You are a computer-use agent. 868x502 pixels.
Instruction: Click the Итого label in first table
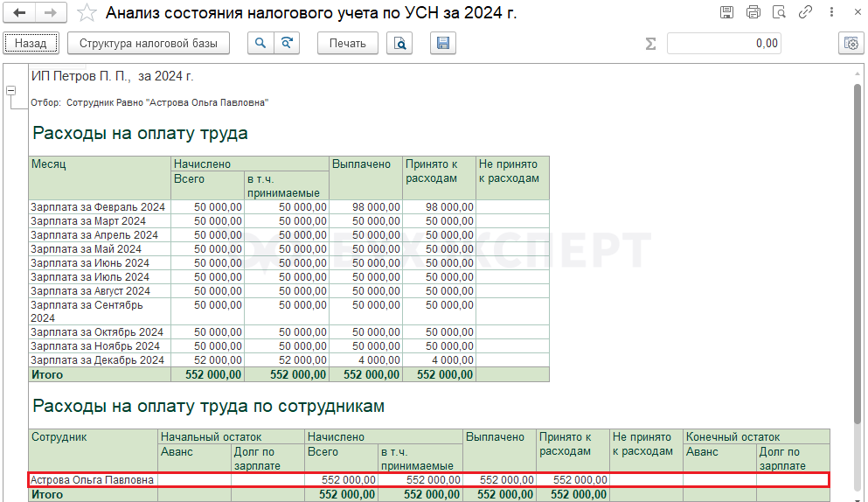[47, 374]
